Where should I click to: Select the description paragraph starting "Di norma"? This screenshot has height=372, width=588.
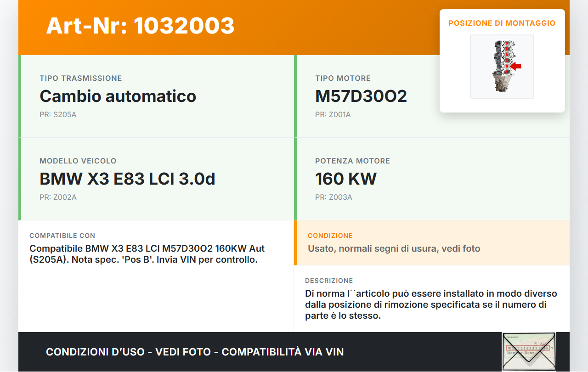click(x=431, y=304)
